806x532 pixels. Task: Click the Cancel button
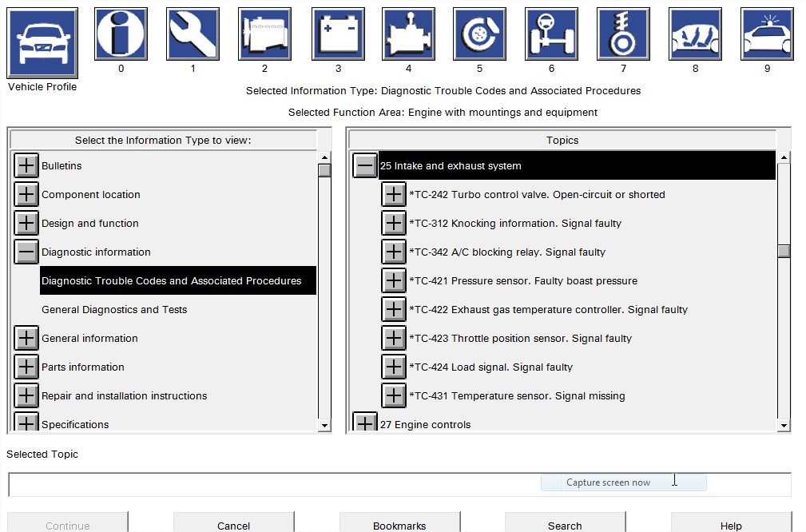point(233,522)
